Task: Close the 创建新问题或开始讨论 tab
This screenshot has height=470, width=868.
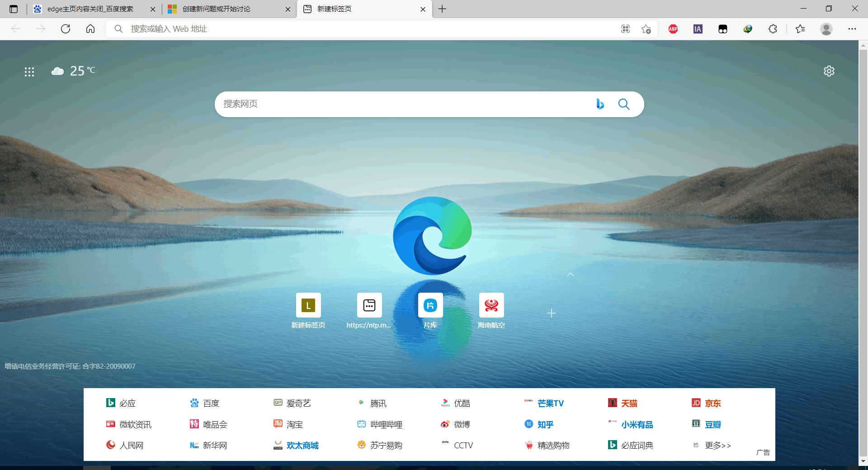Action: [x=288, y=9]
